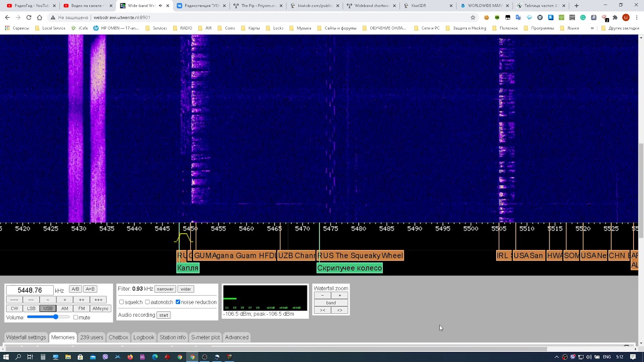The width and height of the screenshot is (644, 362).
Task: Bookmark this page with star icon
Action: 473,17
